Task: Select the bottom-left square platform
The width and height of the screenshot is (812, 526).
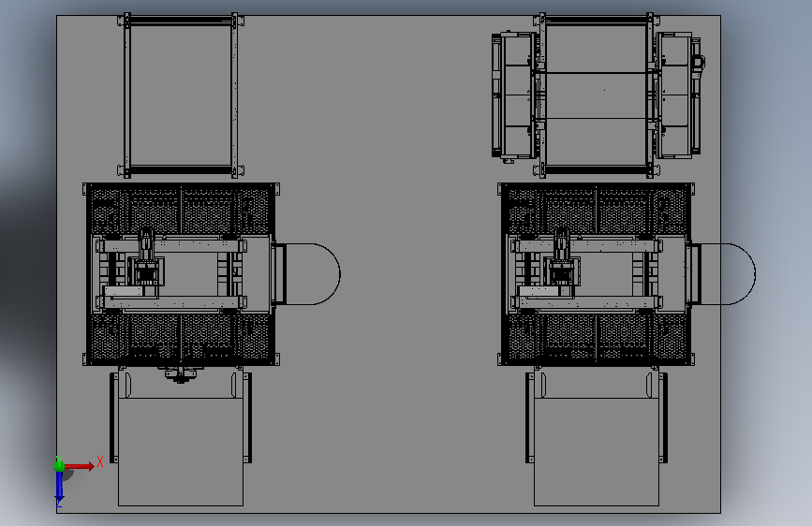Action: pos(181,451)
